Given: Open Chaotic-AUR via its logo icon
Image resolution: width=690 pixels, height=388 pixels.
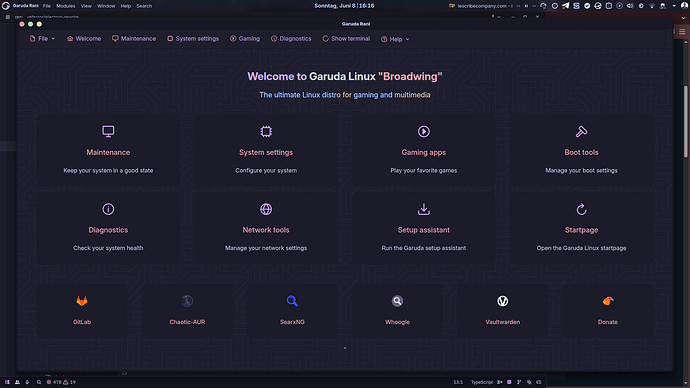Looking at the screenshot, I should click(x=187, y=301).
